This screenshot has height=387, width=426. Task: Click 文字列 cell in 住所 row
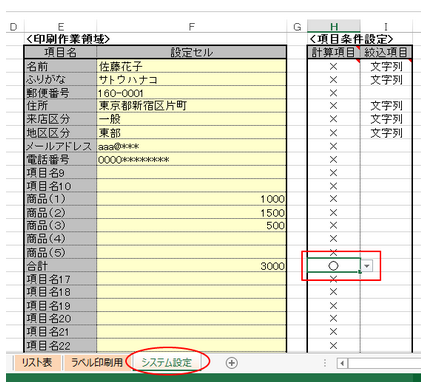[x=386, y=106]
